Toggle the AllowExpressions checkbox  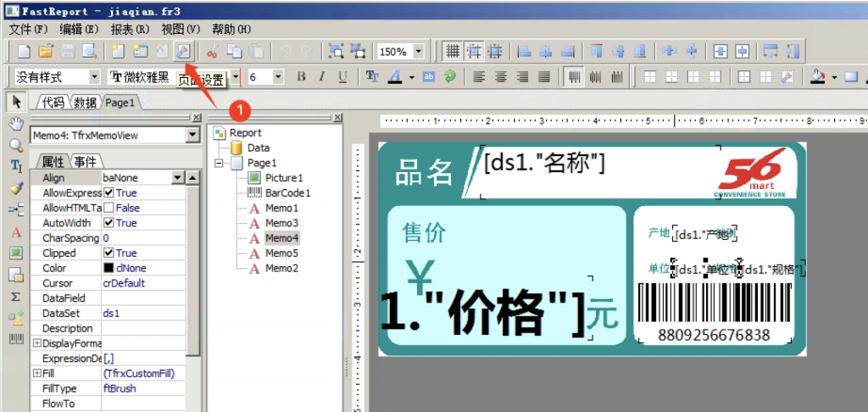(108, 193)
